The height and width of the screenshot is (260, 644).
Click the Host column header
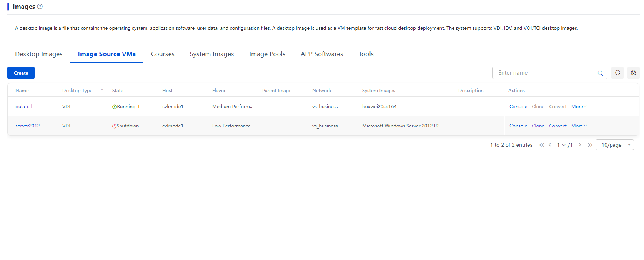click(x=167, y=91)
